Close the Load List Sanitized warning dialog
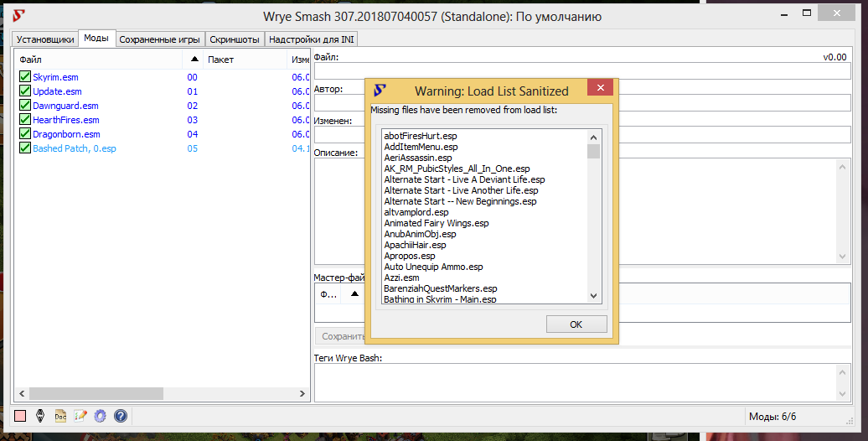 click(600, 90)
